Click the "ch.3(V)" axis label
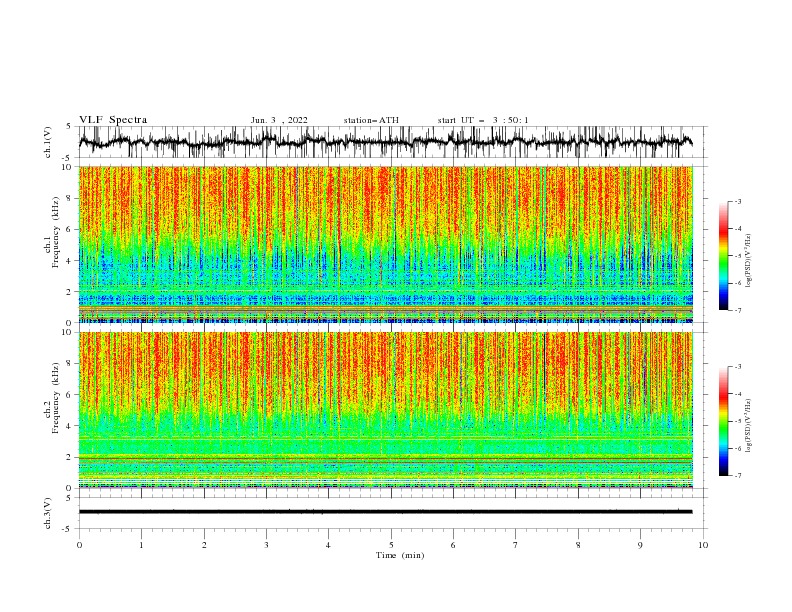792x612 pixels. coord(48,513)
